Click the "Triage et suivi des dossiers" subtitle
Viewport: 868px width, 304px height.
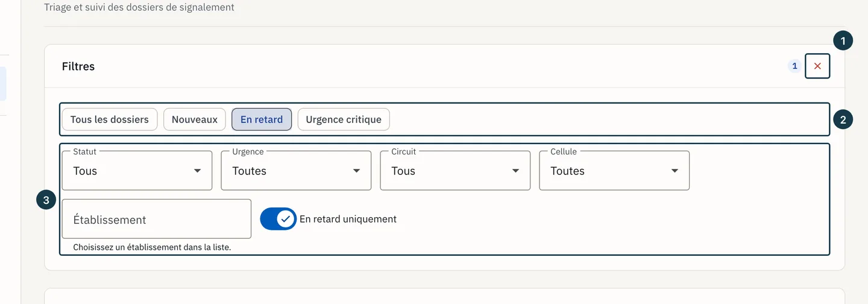click(139, 8)
